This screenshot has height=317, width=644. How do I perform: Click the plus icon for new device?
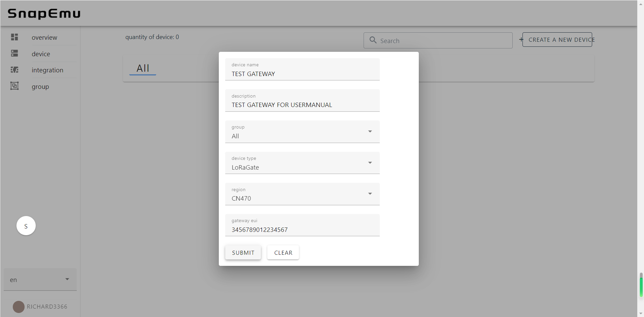pos(521,40)
